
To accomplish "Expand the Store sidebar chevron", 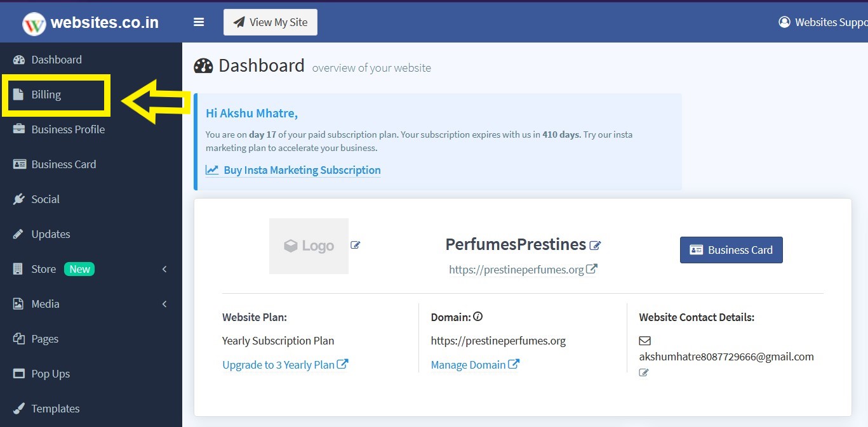I will click(x=164, y=269).
